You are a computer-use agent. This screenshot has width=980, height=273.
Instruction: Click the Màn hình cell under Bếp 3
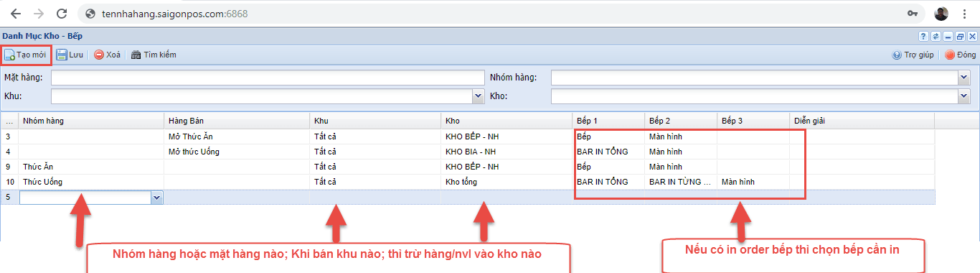pyautogui.click(x=753, y=182)
